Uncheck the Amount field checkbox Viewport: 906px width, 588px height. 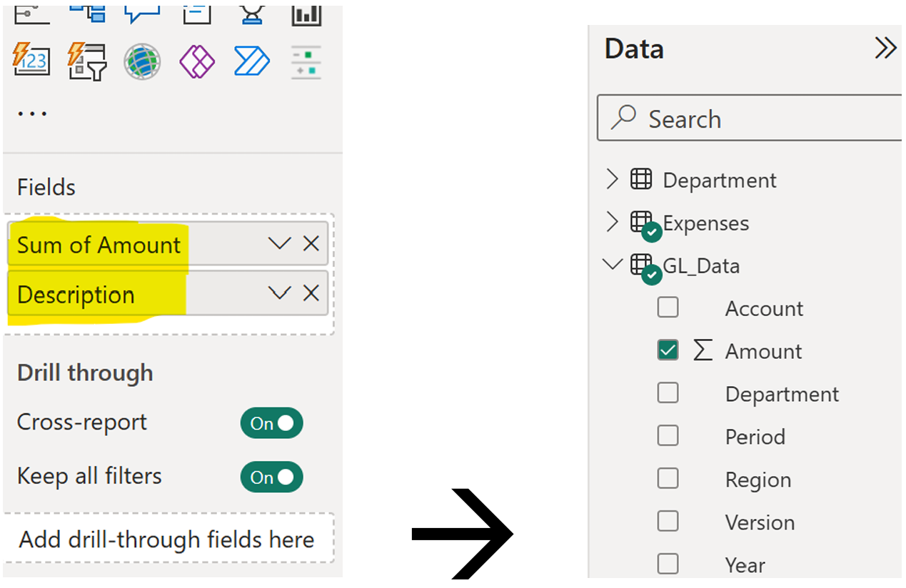click(668, 350)
